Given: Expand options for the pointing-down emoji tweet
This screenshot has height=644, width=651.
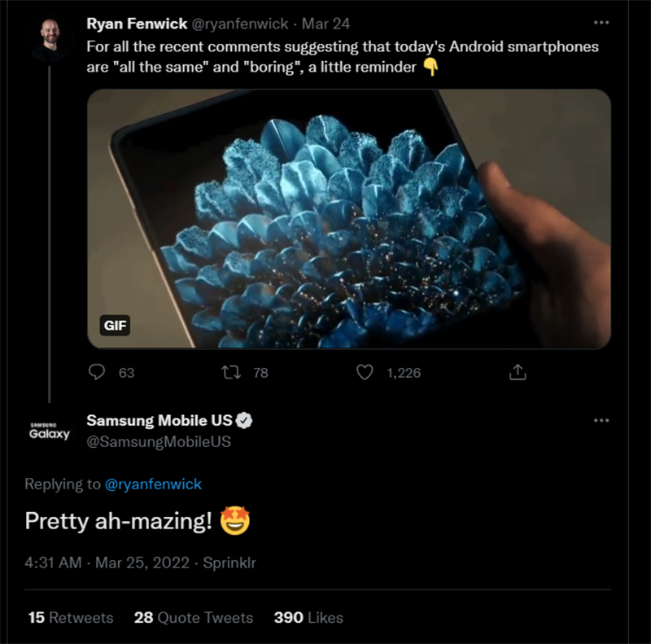Looking at the screenshot, I should pyautogui.click(x=602, y=22).
